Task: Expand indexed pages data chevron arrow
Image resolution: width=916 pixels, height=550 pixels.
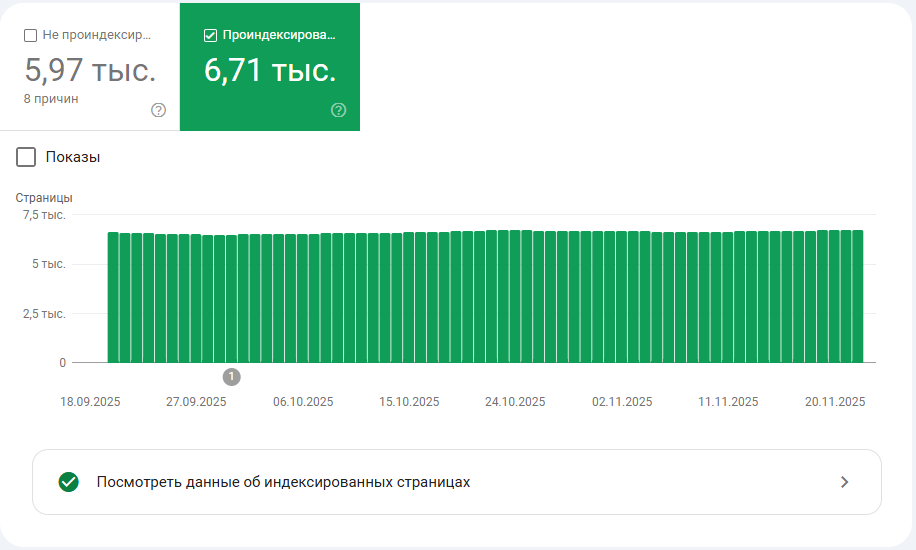Action: click(x=844, y=482)
